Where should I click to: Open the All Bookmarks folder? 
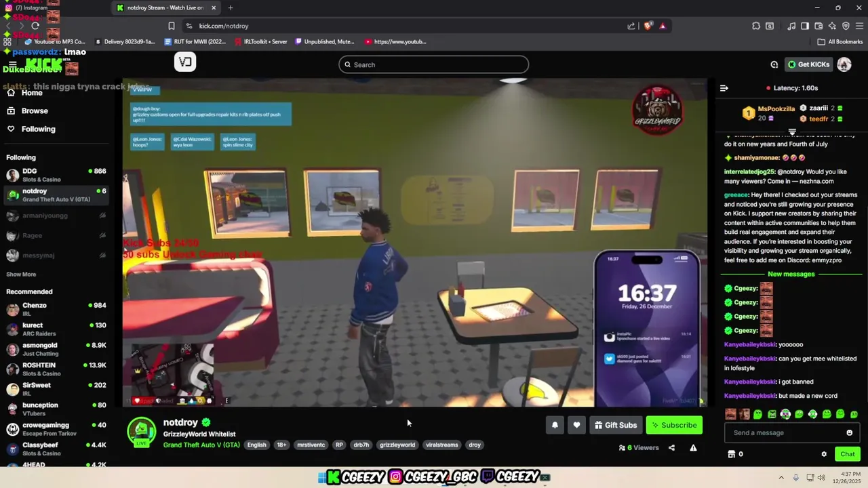click(840, 41)
